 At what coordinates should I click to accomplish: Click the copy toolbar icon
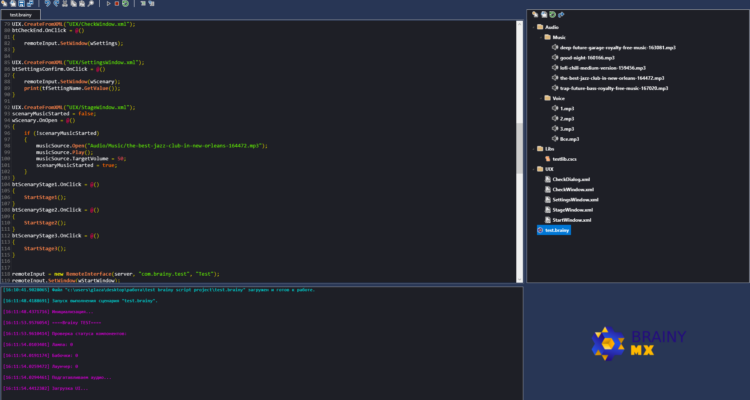73,3
